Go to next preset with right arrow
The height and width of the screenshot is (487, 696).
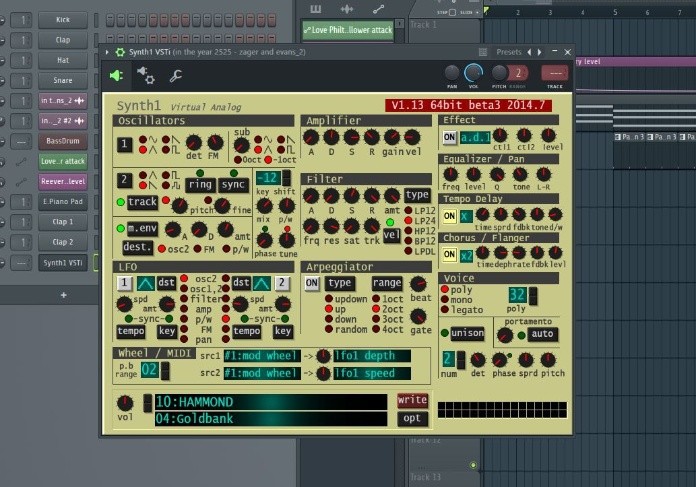(x=539, y=52)
